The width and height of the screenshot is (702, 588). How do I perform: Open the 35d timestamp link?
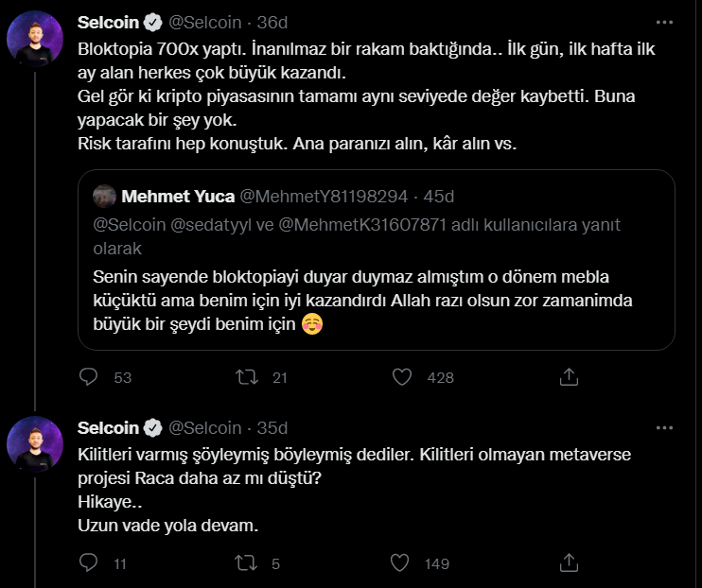tap(273, 428)
